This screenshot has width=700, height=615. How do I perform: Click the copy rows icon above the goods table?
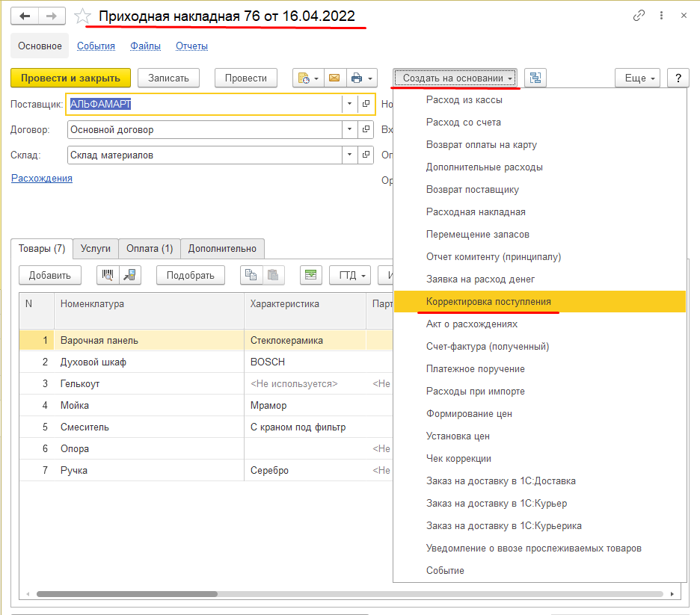[251, 275]
